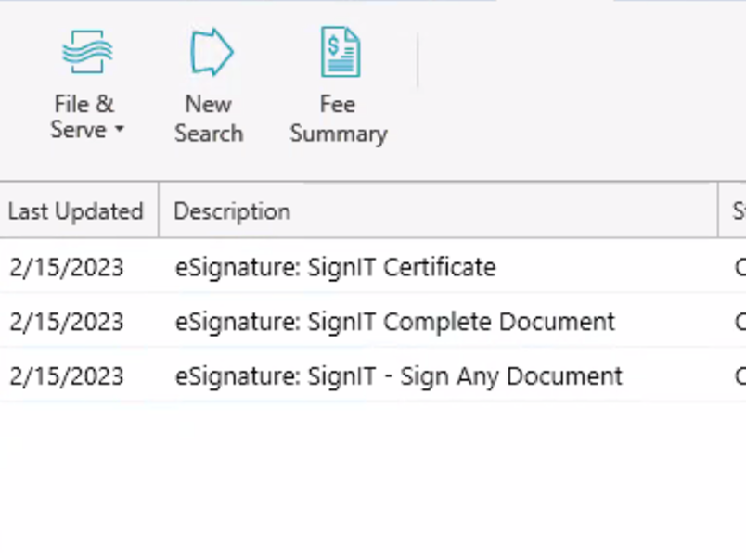Click the New Search arrow icon
The image size is (746, 560).
coord(211,52)
